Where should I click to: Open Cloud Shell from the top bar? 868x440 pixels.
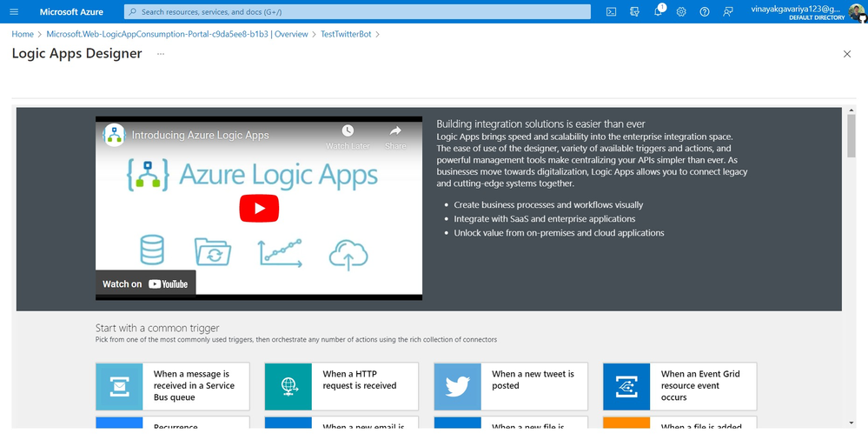(611, 11)
